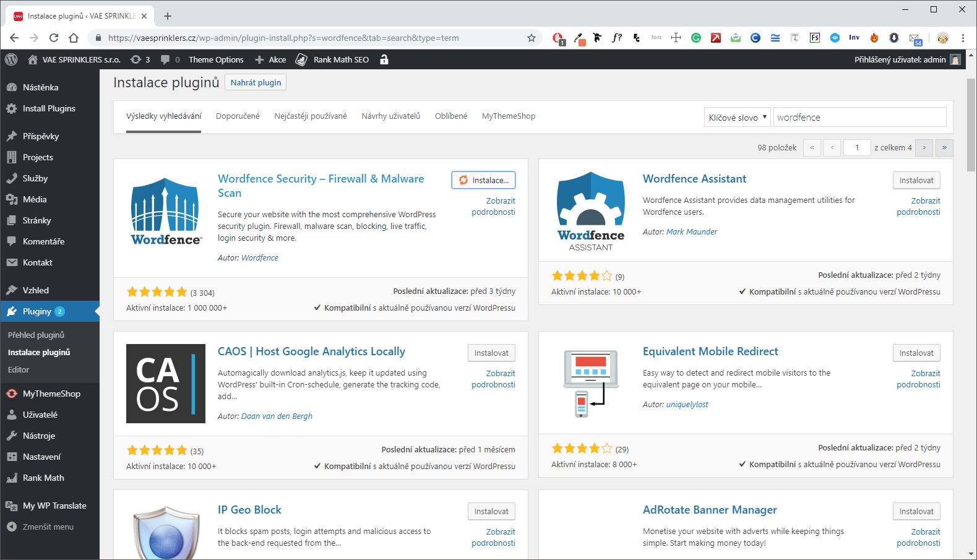Open the VAE SPRINKLERS s.r.o. site home link

[x=74, y=59]
